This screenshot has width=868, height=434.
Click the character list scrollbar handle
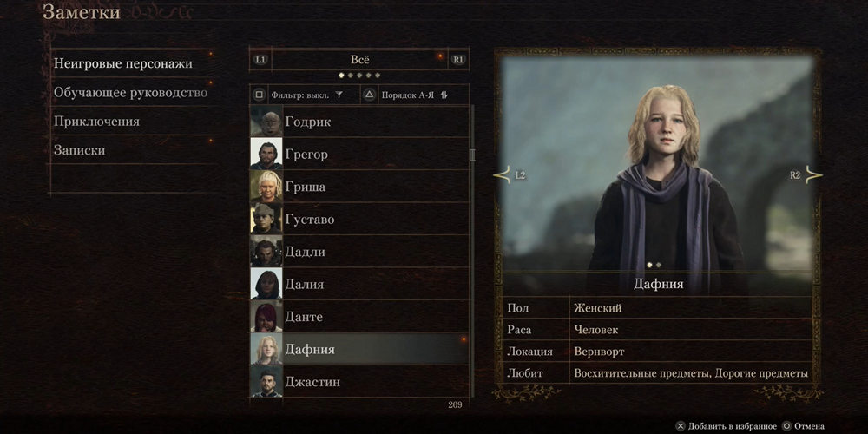472,155
